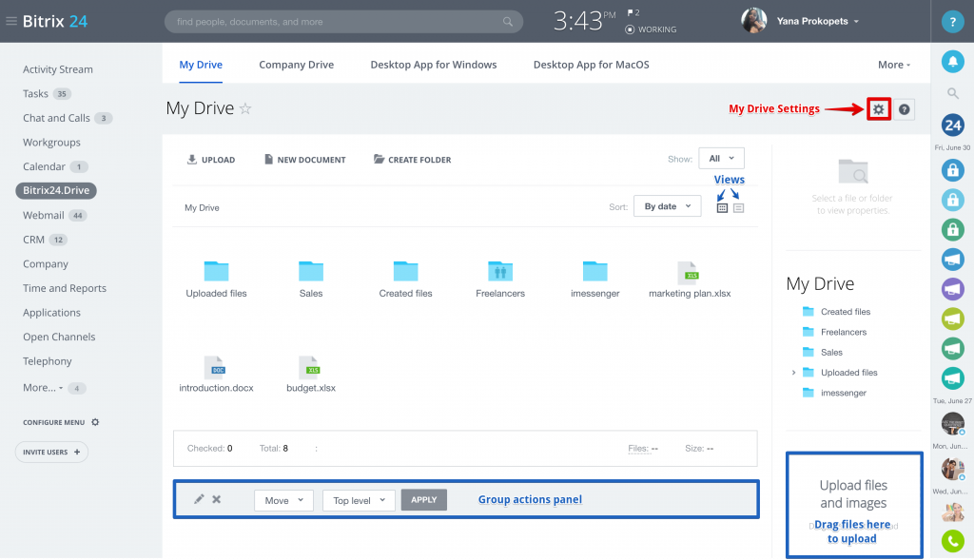Click the pencil rename icon in group actions
This screenshot has height=560, width=974.
point(199,499)
